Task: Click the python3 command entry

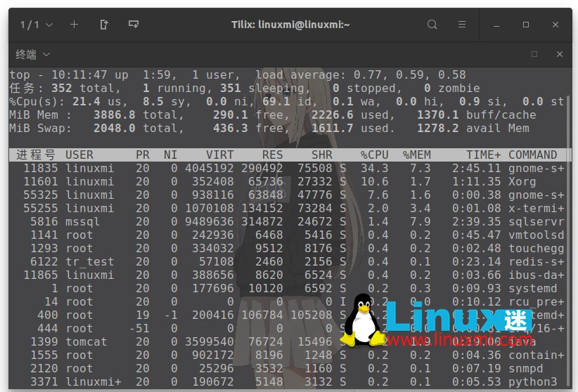Action: pos(533,382)
